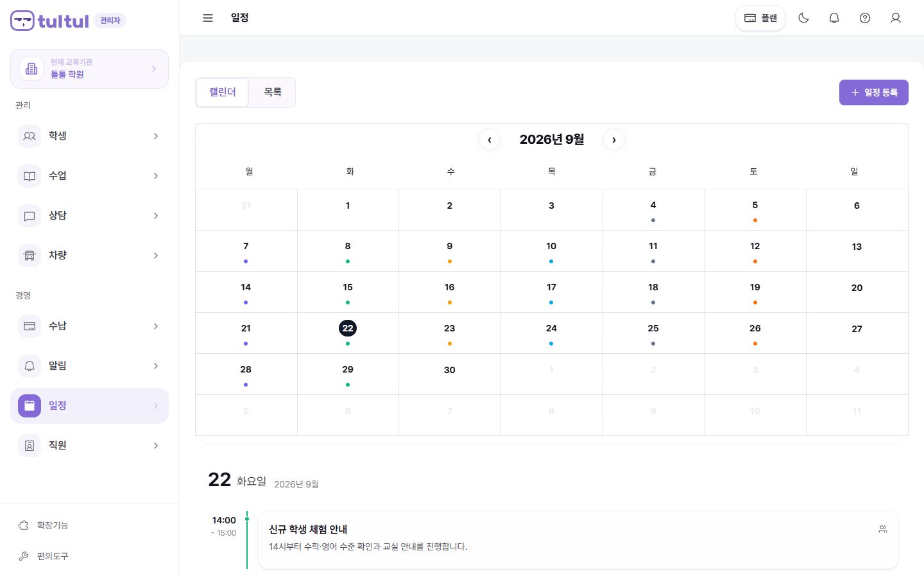Image resolution: width=924 pixels, height=578 pixels.
Task: Click the 일정 calendar icon in sidebar
Action: [x=30, y=406]
